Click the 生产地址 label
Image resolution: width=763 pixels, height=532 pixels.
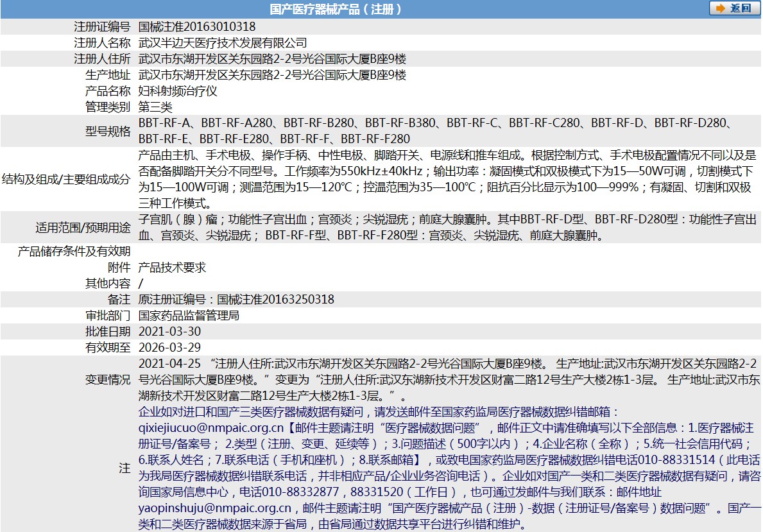coord(108,75)
